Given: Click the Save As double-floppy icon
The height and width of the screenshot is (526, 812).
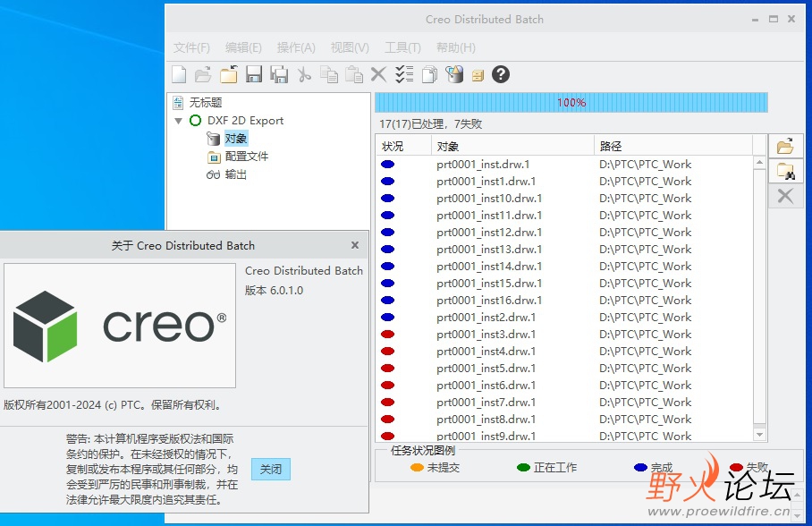Looking at the screenshot, I should pos(279,74).
